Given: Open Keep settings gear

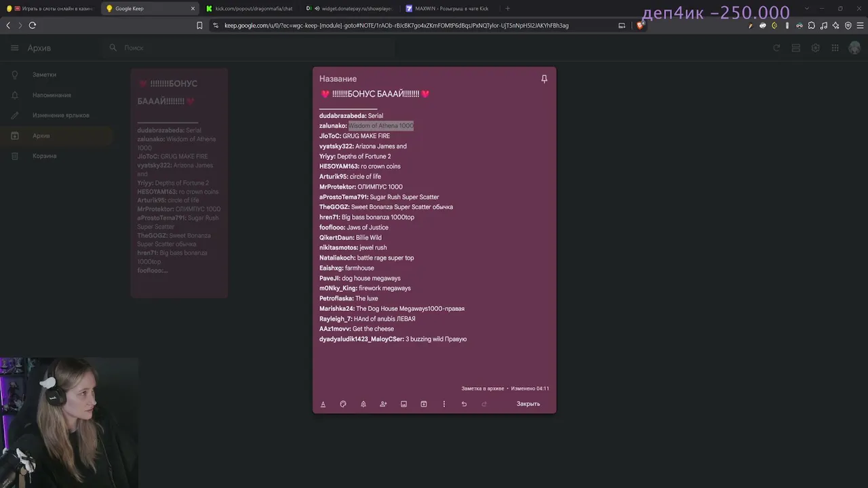Looking at the screenshot, I should [816, 48].
